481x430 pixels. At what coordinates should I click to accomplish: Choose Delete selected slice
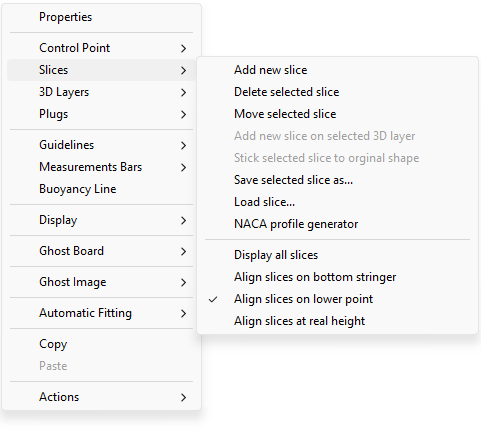tap(337, 92)
